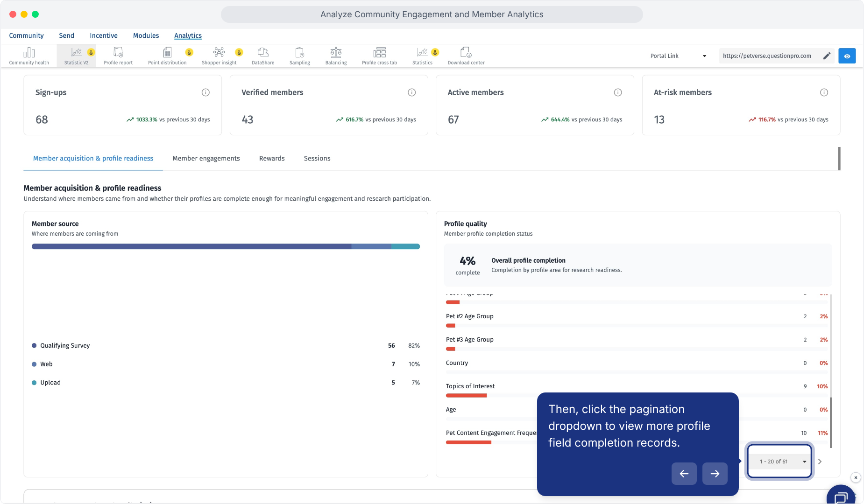Open the Community menu

click(x=26, y=35)
